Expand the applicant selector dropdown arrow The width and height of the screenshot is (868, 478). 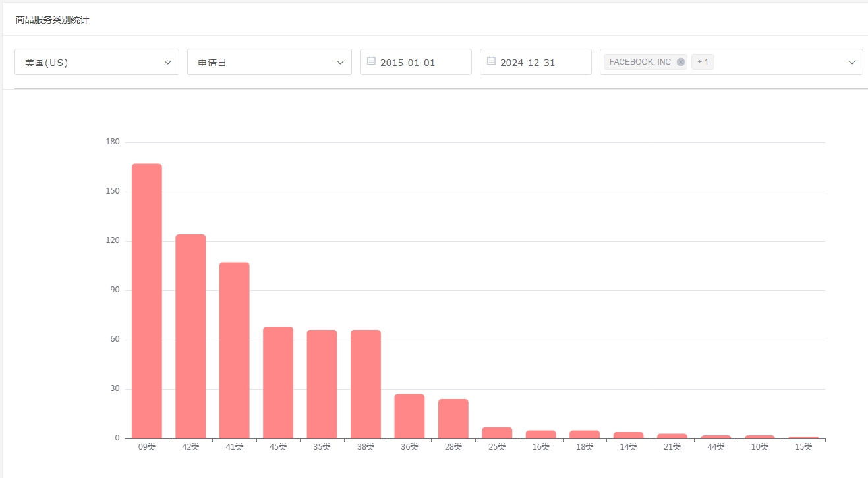[851, 63]
